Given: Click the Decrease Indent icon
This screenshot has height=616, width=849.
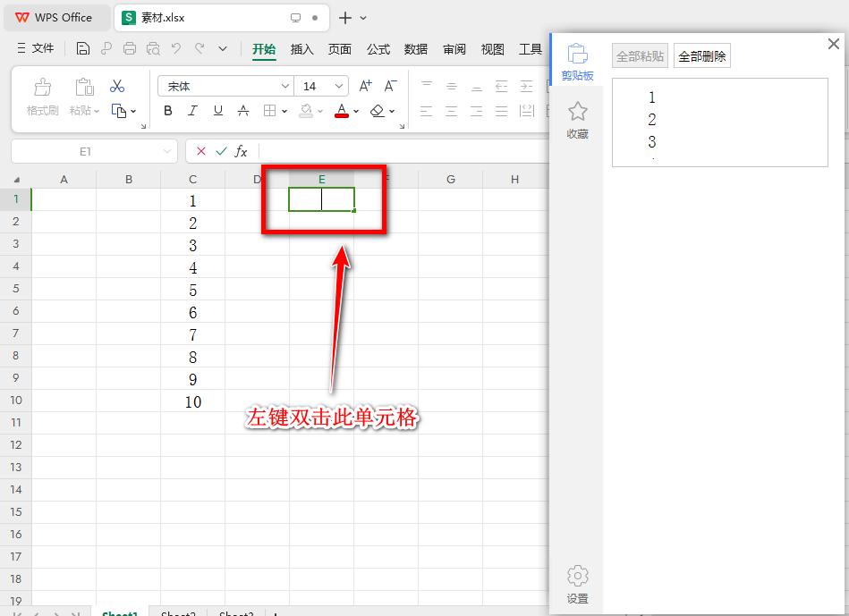Looking at the screenshot, I should click(x=501, y=86).
